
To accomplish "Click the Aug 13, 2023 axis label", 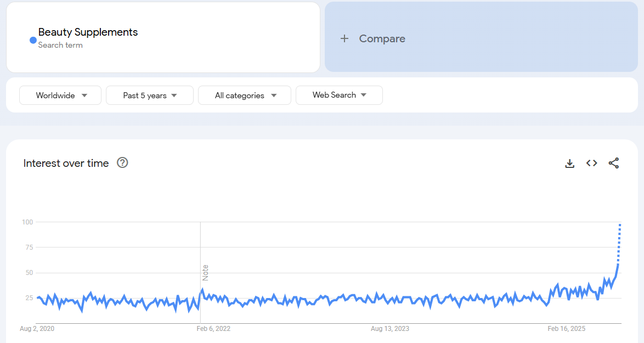I will coord(389,329).
